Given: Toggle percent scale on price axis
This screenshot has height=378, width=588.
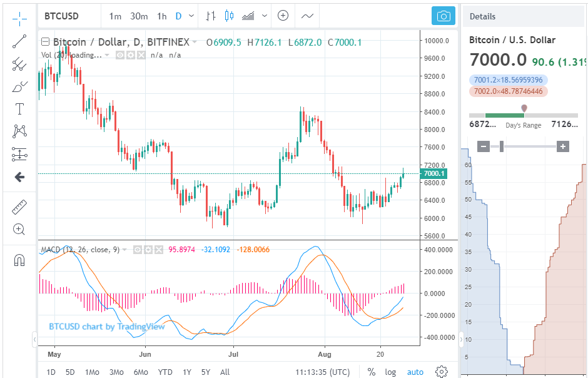Looking at the screenshot, I should [372, 372].
